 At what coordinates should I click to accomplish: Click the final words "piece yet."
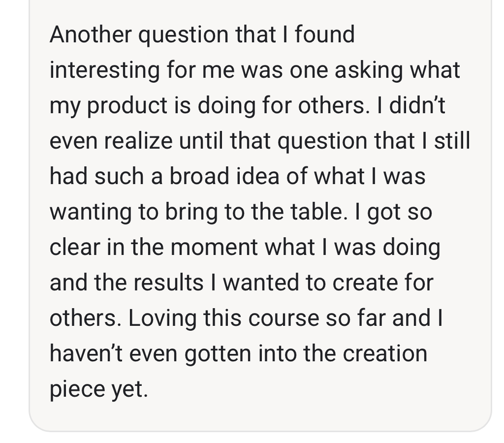click(x=98, y=389)
